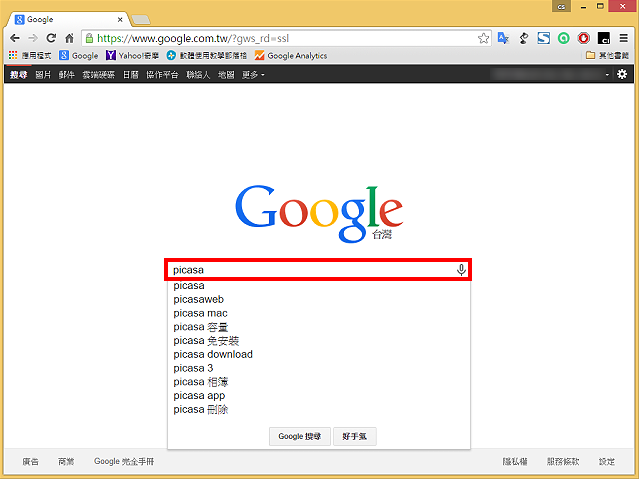Open Google 完全手冊 footer link
The width and height of the screenshot is (640, 482).
(124, 462)
